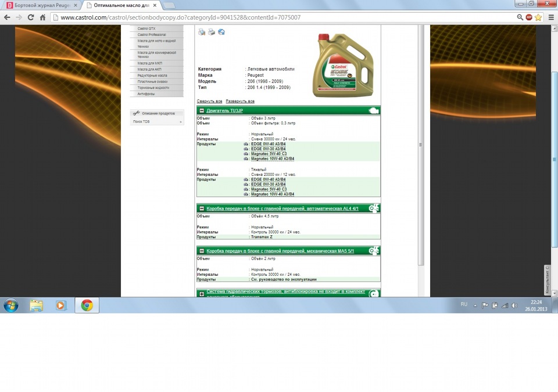
Task: Click the printer icon above Категория
Action: coord(212,32)
